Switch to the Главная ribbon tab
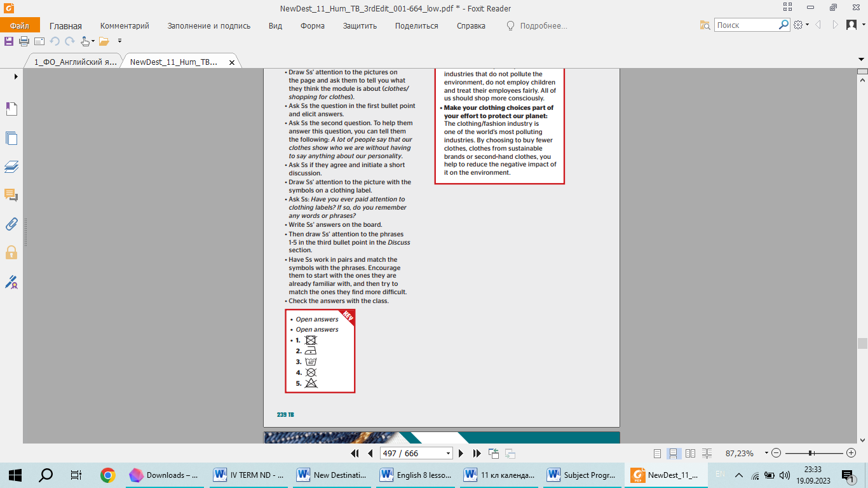 click(66, 26)
